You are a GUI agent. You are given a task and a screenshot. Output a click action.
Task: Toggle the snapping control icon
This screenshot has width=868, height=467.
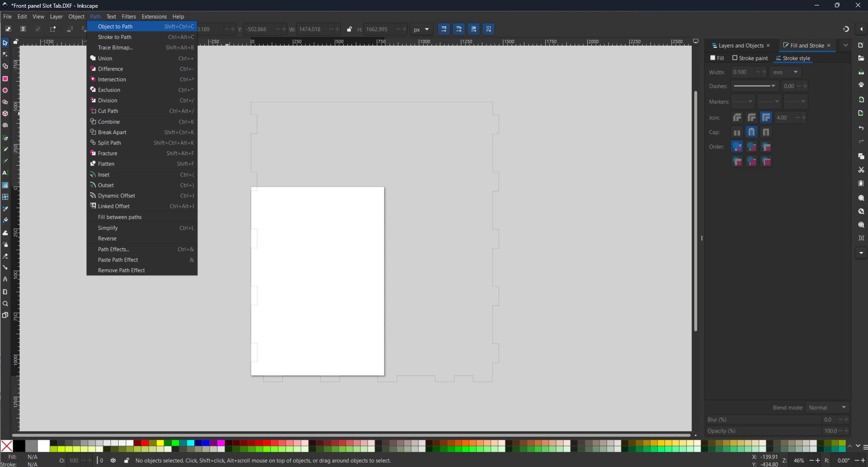(846, 29)
